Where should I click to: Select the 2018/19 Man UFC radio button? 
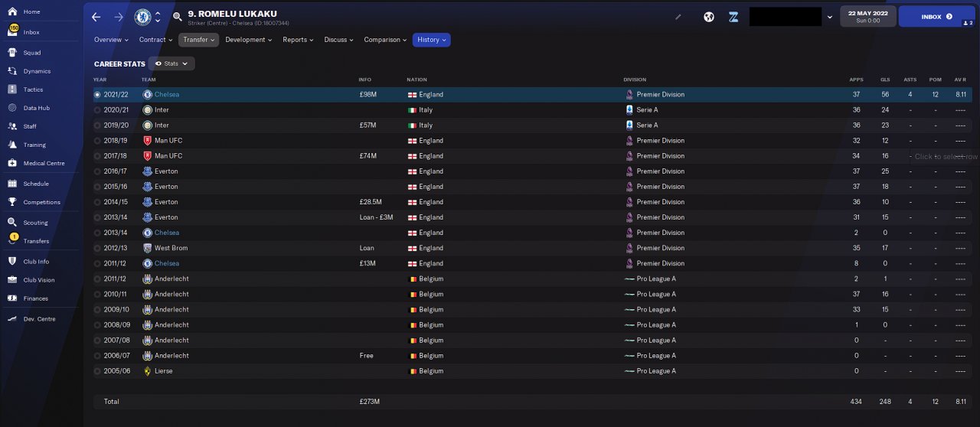[x=97, y=141]
